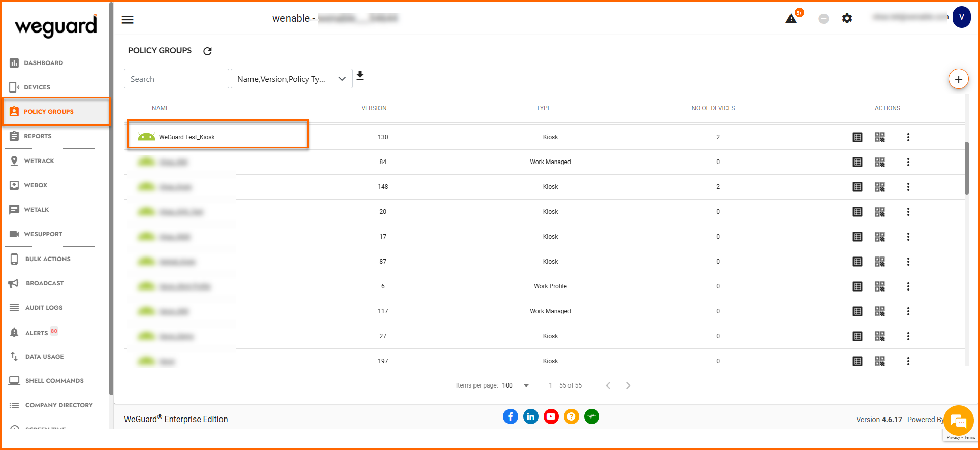Sort by the TYPE column header
This screenshot has width=980, height=450.
[x=544, y=108]
